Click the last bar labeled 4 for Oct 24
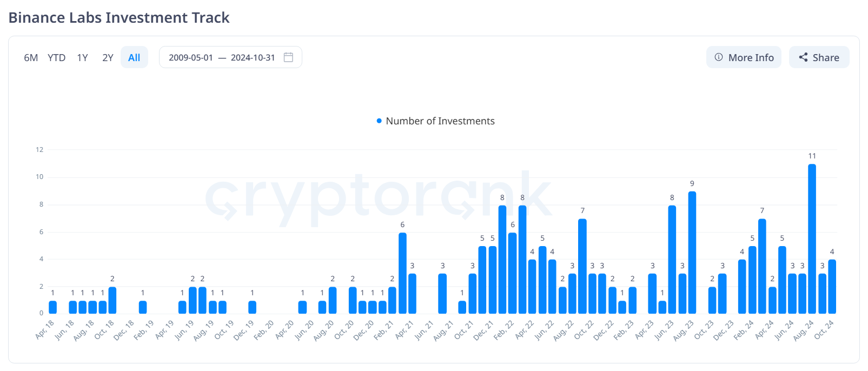 pos(832,287)
